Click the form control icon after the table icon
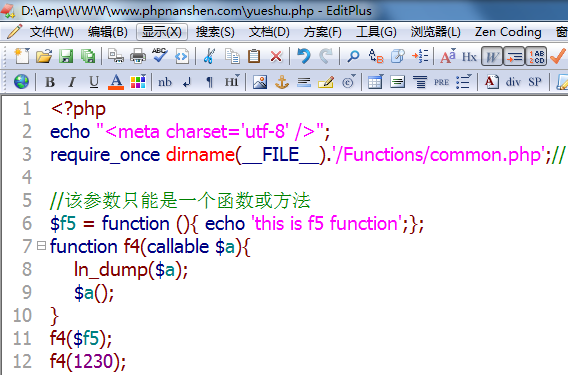568x375 pixels. pyautogui.click(x=397, y=82)
